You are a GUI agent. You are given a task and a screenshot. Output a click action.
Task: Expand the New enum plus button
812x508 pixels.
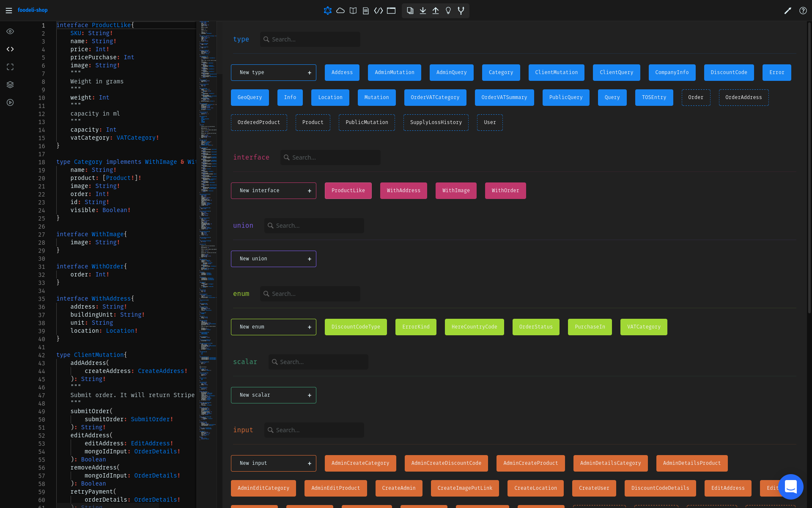(x=309, y=327)
